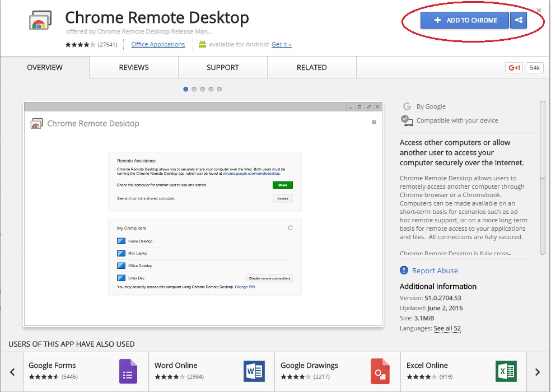The image size is (551, 392).
Task: Click the compatible device checkmark icon
Action: coord(407,120)
